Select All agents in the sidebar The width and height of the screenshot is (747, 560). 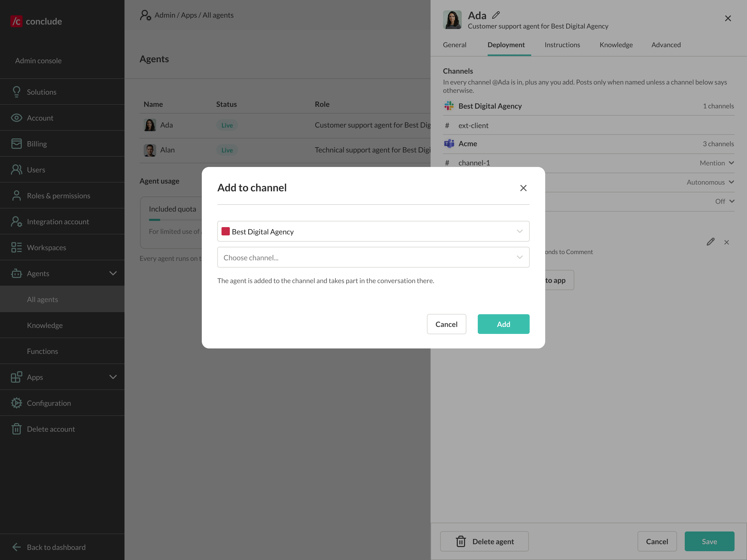point(62,299)
